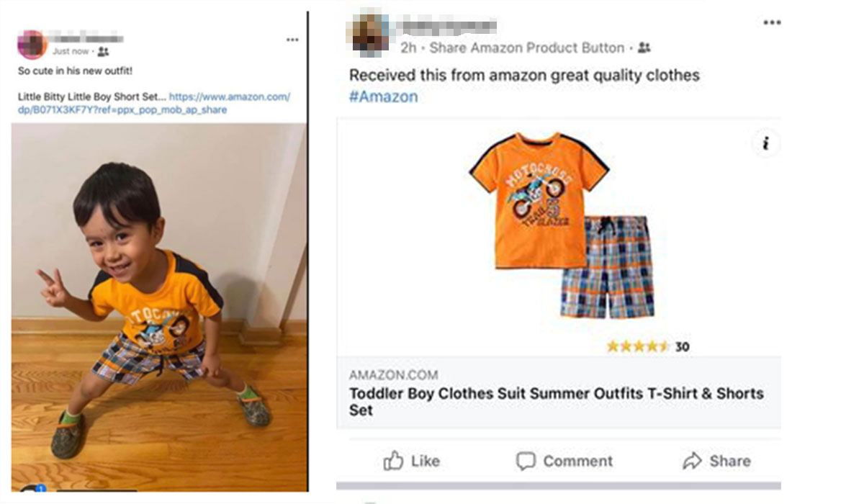Click the info "i" icon on the product preview
864x504 pixels.
pyautogui.click(x=765, y=144)
